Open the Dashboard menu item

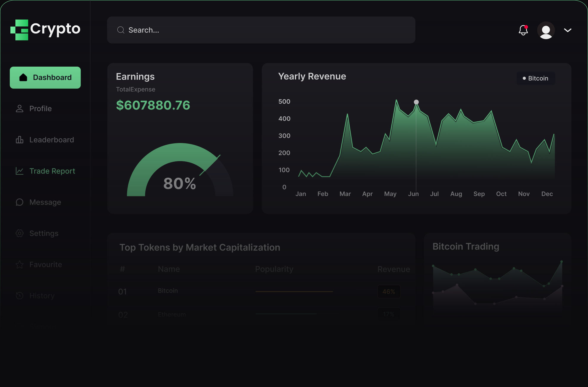click(45, 78)
